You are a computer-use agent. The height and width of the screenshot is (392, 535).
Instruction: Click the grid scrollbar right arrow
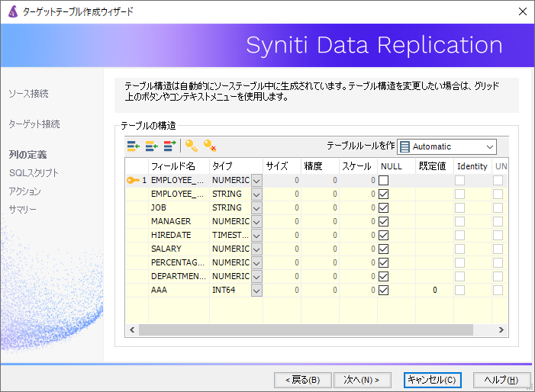[x=501, y=330]
